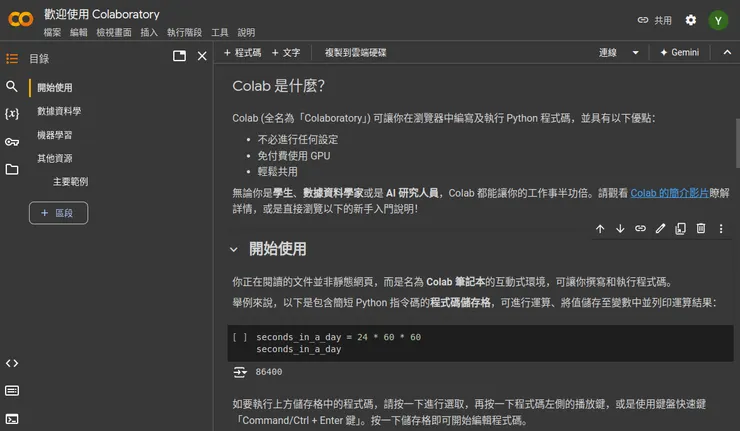Click the 連線 connect button
The height and width of the screenshot is (431, 740).
point(608,52)
